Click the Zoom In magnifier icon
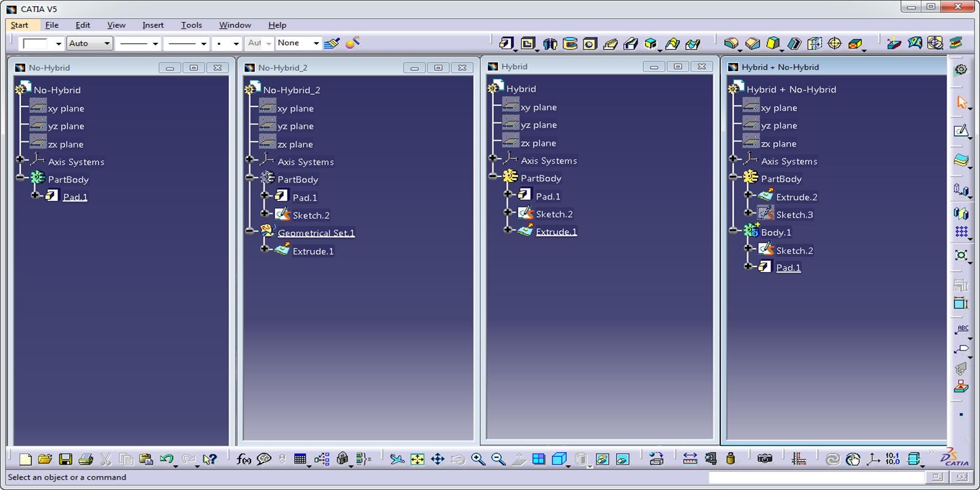The height and width of the screenshot is (490, 980). [478, 459]
